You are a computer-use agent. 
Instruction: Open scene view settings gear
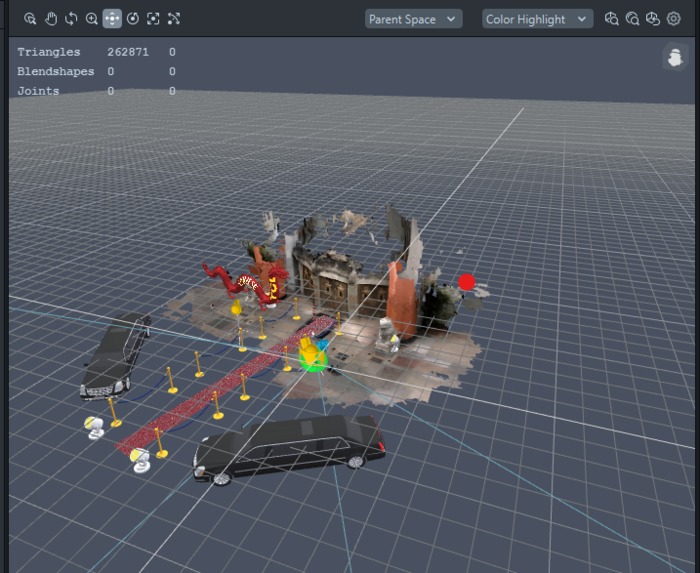click(673, 19)
